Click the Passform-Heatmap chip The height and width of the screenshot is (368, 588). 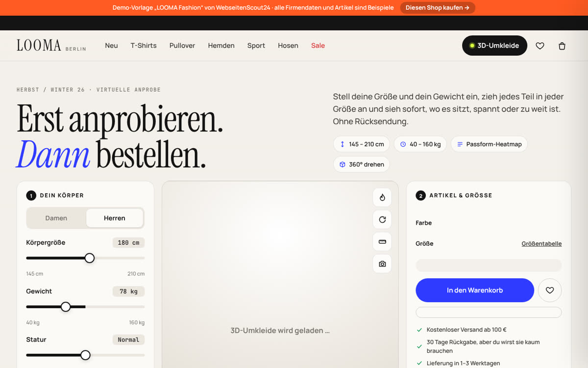pos(489,144)
